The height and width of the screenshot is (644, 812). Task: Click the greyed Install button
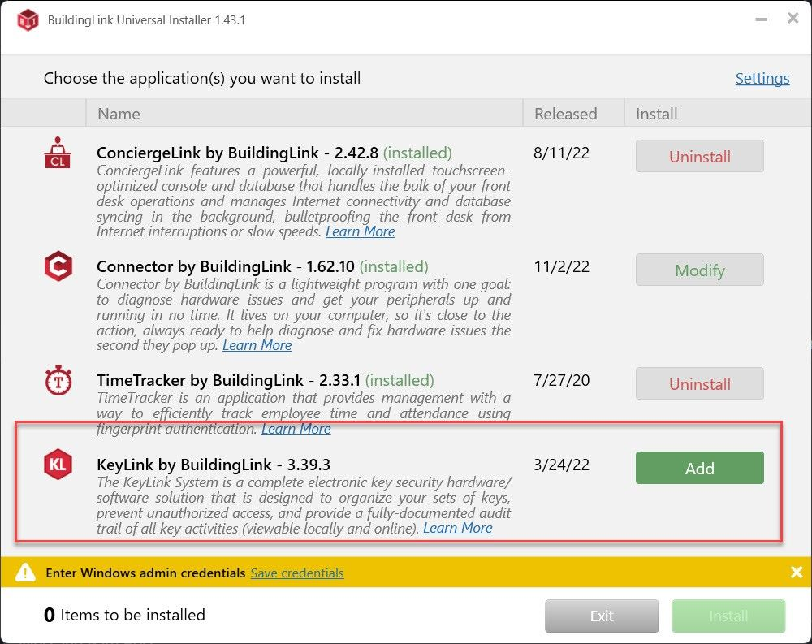point(728,616)
